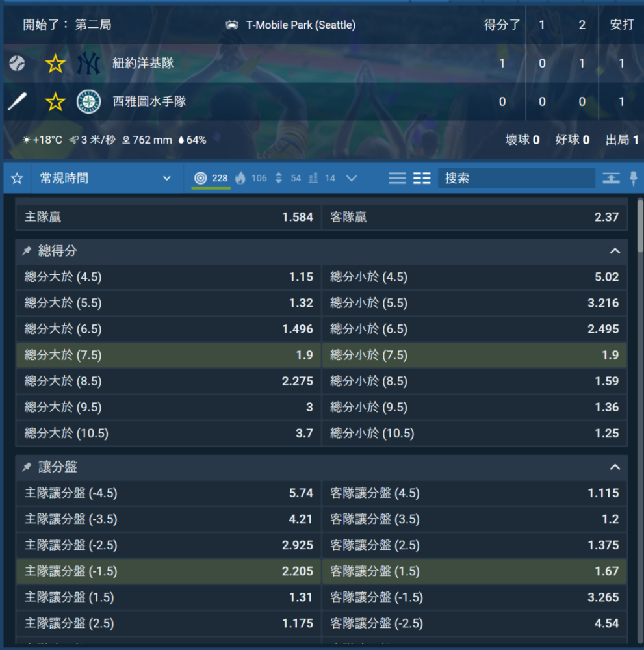Click the 搜索 search input field
The width and height of the screenshot is (644, 650).
pos(516,178)
